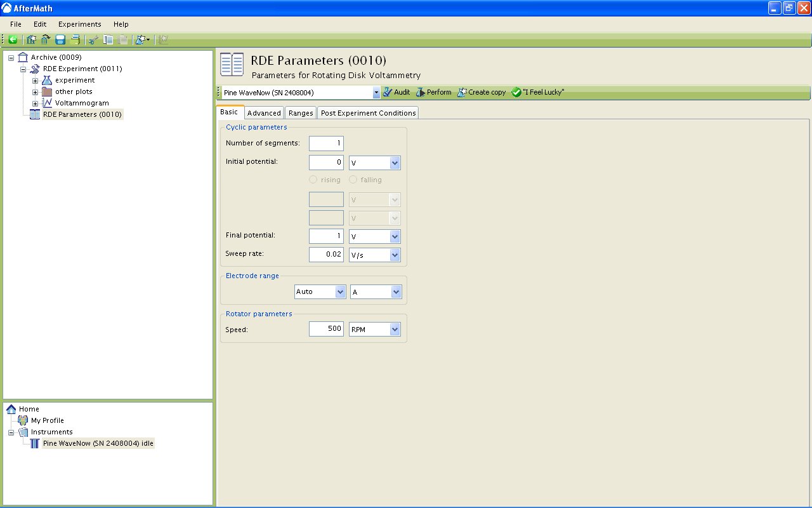This screenshot has width=812, height=508.
Task: Switch to the Ranges tab
Action: tap(301, 113)
